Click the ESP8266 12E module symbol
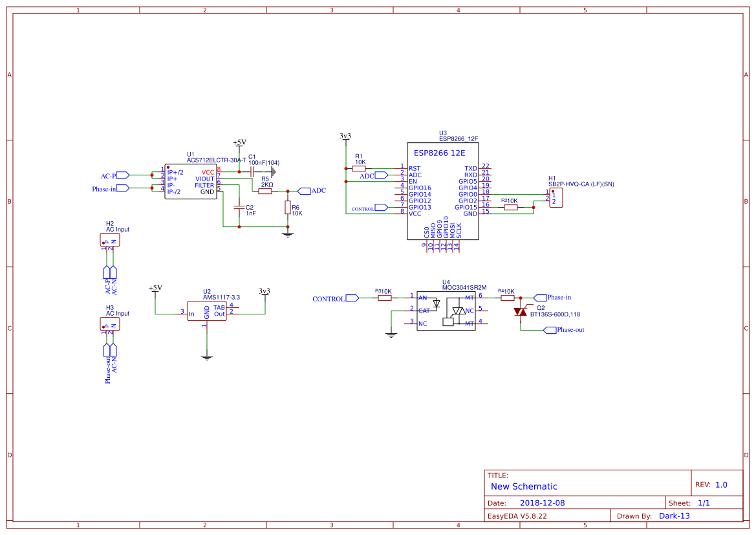 click(x=442, y=191)
